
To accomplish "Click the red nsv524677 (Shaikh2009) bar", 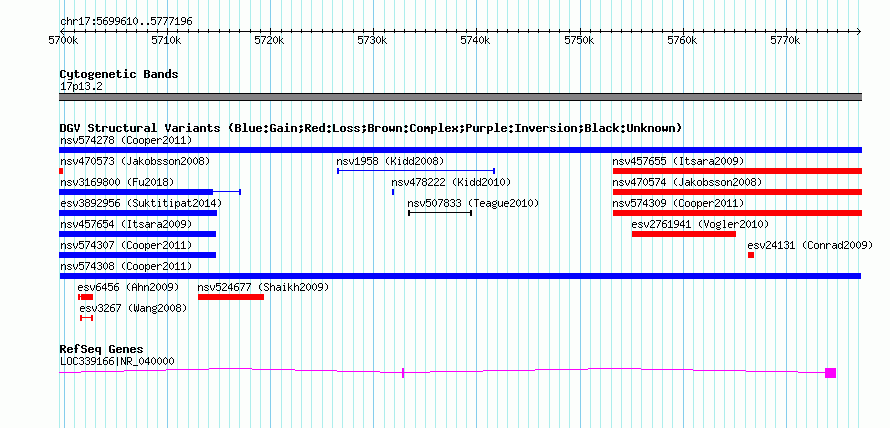I will click(231, 297).
